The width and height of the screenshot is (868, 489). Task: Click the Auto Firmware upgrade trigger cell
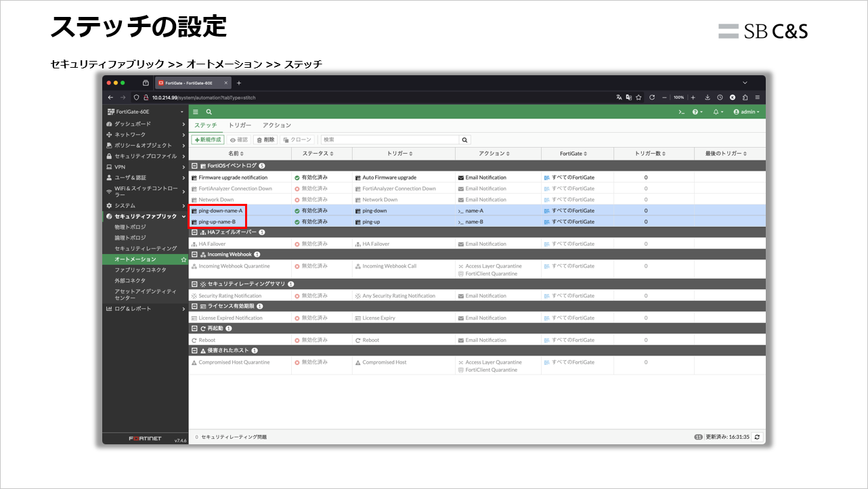(x=404, y=177)
